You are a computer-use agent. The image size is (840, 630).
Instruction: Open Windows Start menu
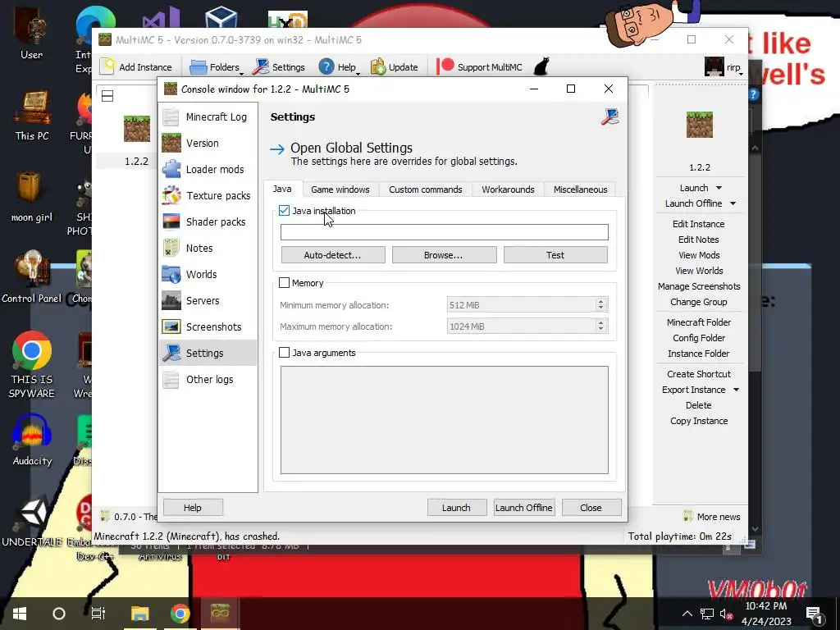pos(20,614)
